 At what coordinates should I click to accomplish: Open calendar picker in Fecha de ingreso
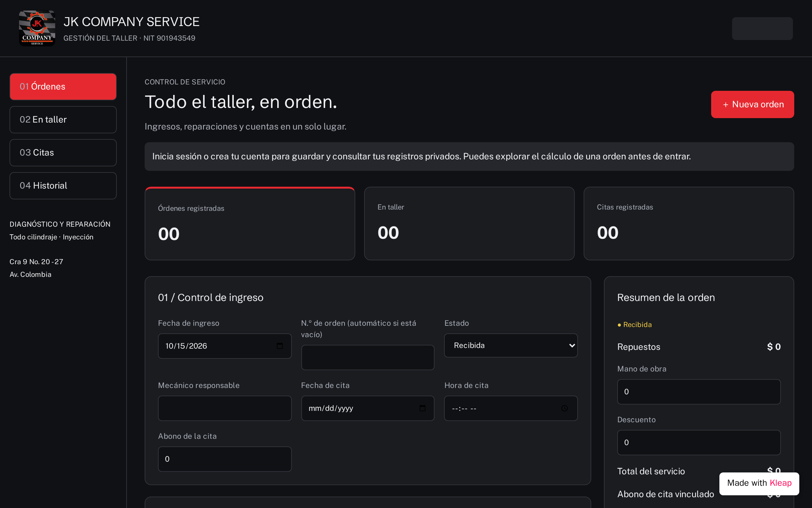point(279,346)
